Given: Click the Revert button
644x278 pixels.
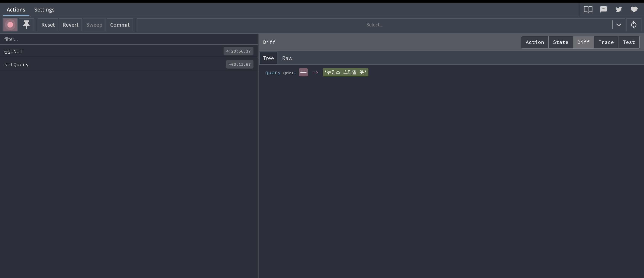Looking at the screenshot, I should [x=70, y=25].
